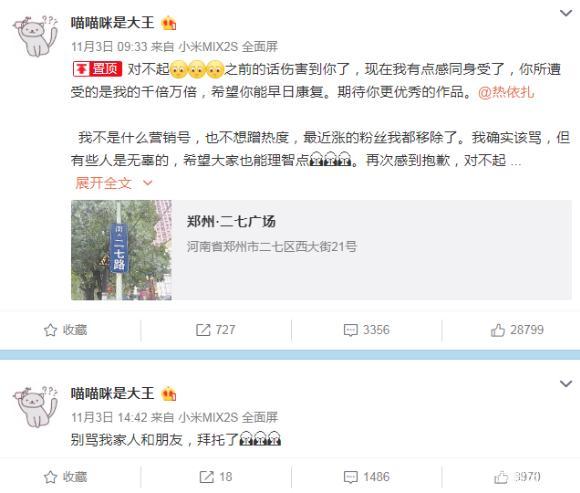Open location card 郑州·二七广场

point(321,250)
